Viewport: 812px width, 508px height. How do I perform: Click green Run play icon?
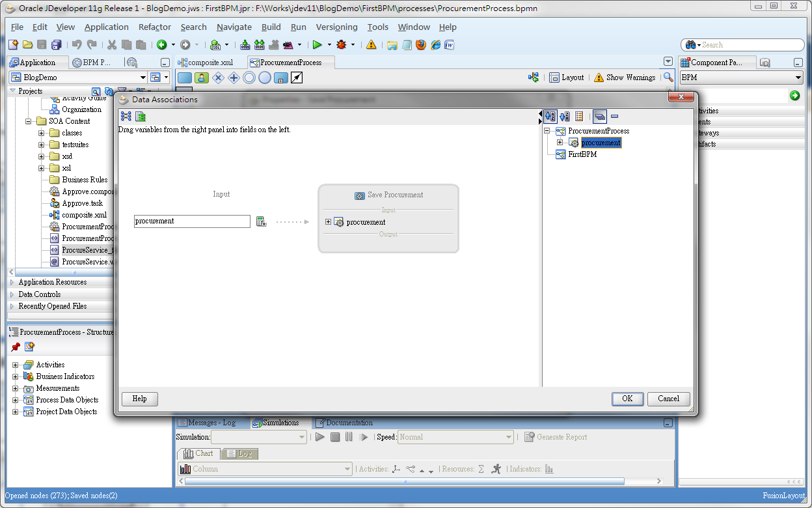318,45
